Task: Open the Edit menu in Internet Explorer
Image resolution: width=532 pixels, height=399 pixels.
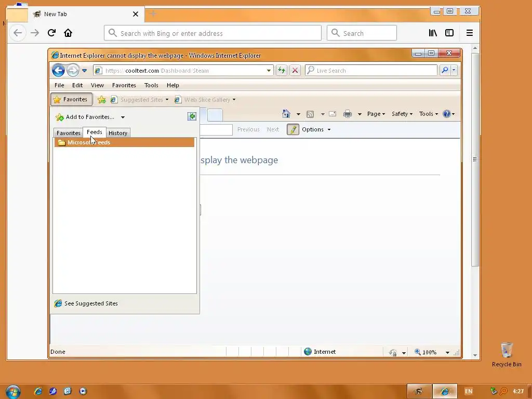Action: [x=77, y=85]
